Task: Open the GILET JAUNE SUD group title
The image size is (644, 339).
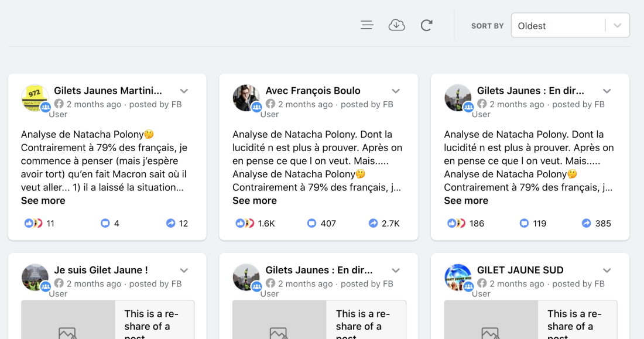Action: [520, 270]
